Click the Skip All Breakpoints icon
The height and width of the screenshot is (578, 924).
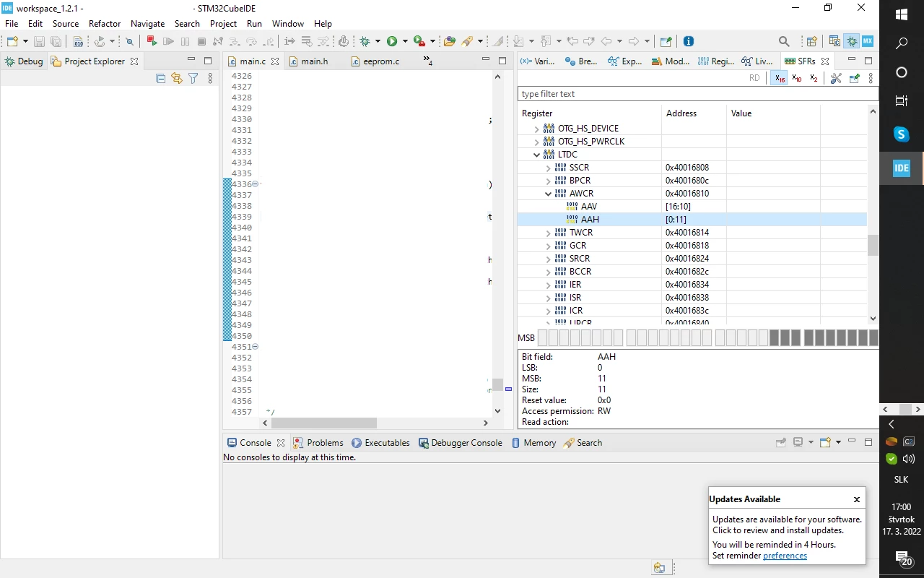(x=129, y=41)
